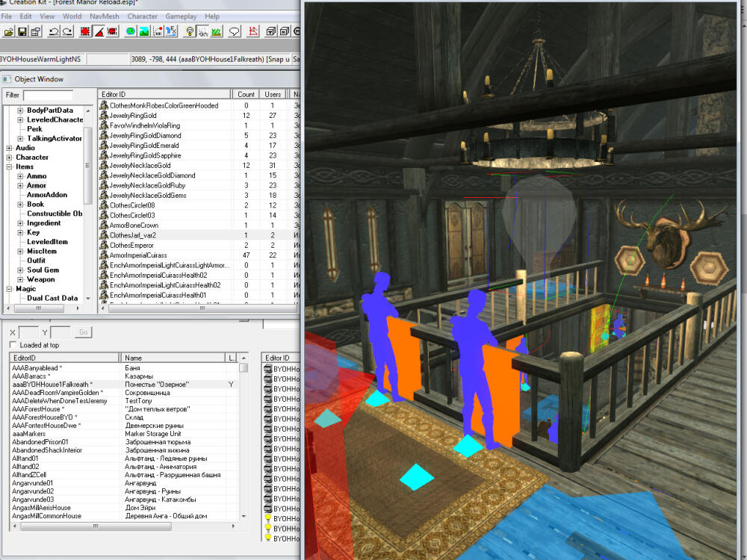This screenshot has width=747, height=560.
Task: Expand the LeveledCharacter tree node
Action: pyautogui.click(x=20, y=120)
